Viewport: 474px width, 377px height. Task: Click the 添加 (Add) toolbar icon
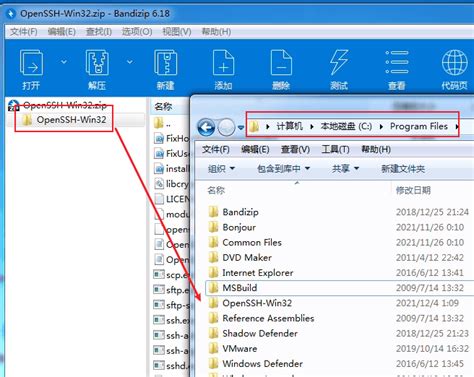coord(223,62)
